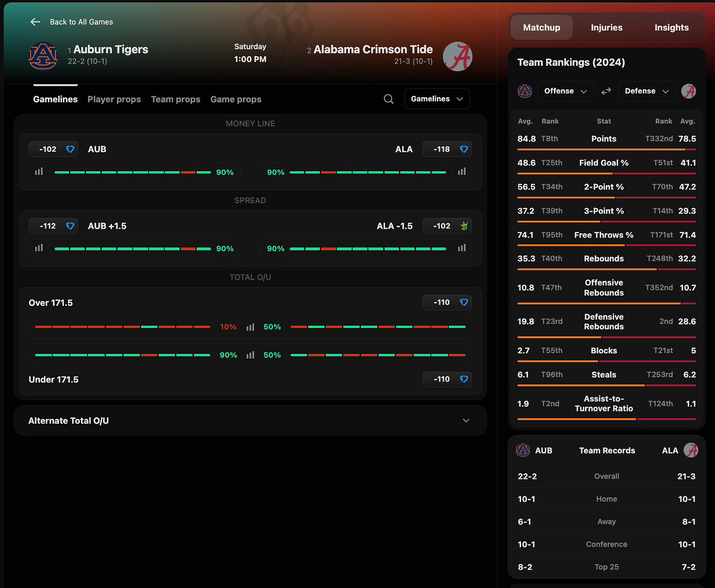Click the ALA logo in Team Records
The height and width of the screenshot is (588, 715).
click(x=691, y=450)
